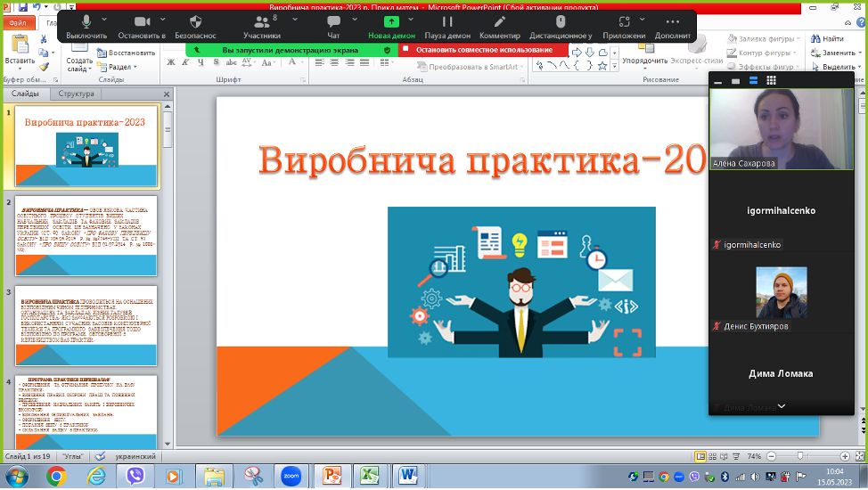Pause the Zoom screen share
868x490 pixels.
447,23
